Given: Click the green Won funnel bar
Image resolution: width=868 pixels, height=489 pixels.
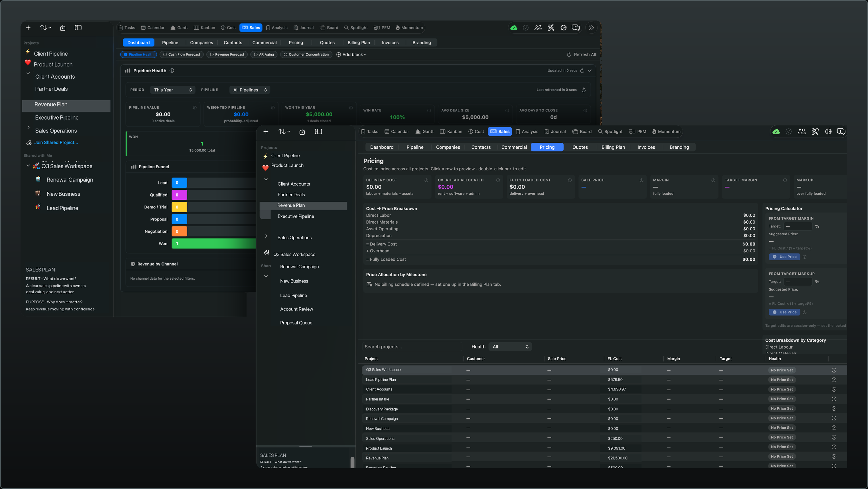Looking at the screenshot, I should [214, 243].
